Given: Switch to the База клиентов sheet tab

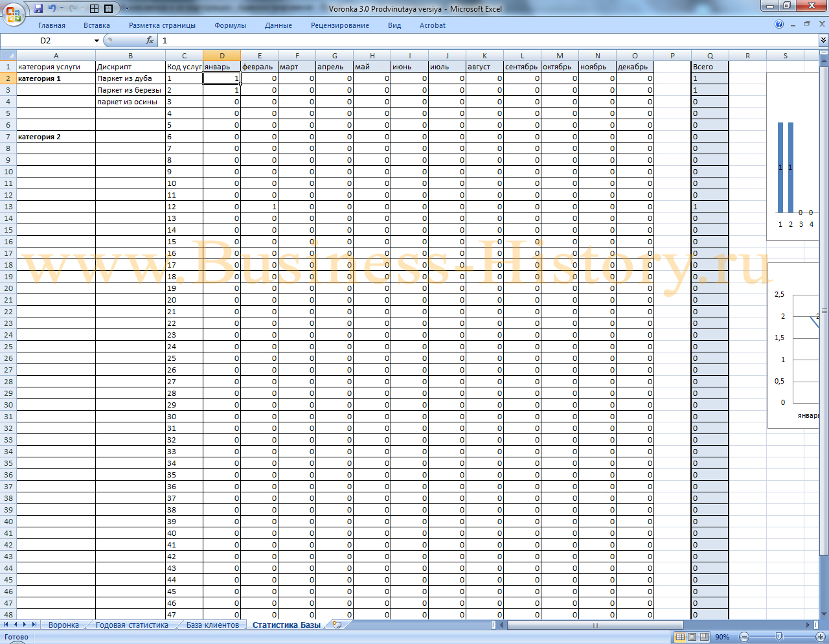Looking at the screenshot, I should 213,625.
